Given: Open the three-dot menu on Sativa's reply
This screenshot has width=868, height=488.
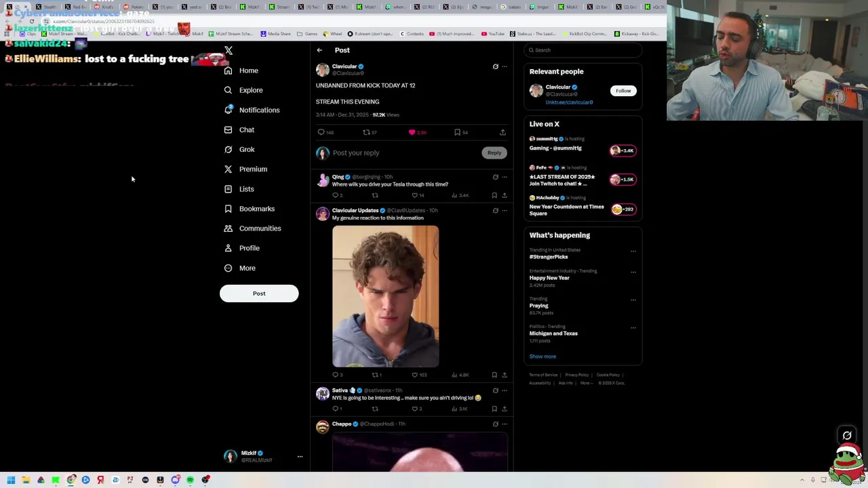Looking at the screenshot, I should pyautogui.click(x=505, y=390).
